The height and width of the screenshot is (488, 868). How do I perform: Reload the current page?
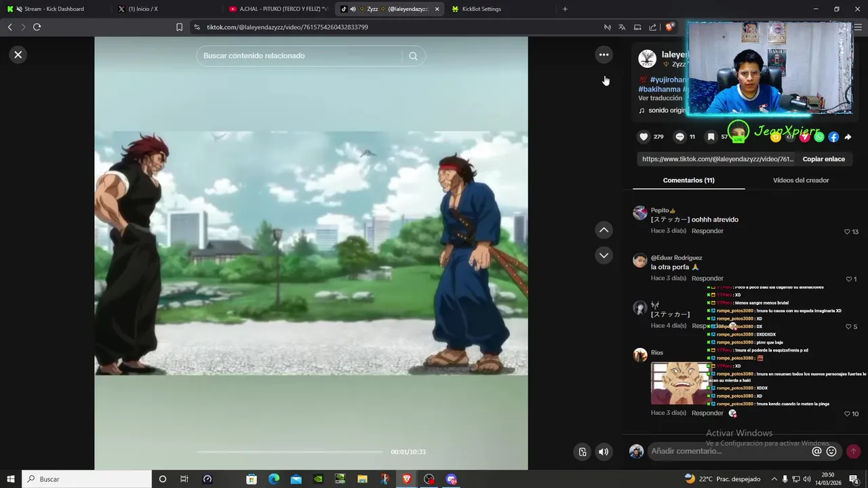point(37,27)
